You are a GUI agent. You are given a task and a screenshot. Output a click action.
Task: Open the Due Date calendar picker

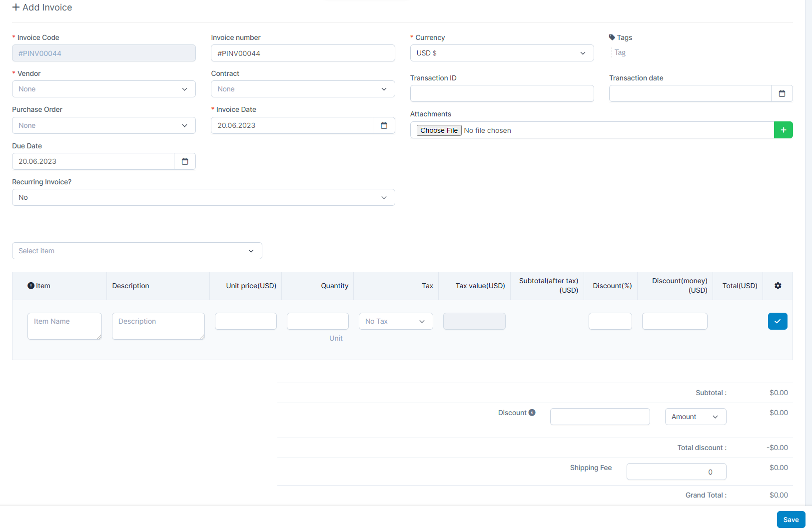click(x=185, y=161)
